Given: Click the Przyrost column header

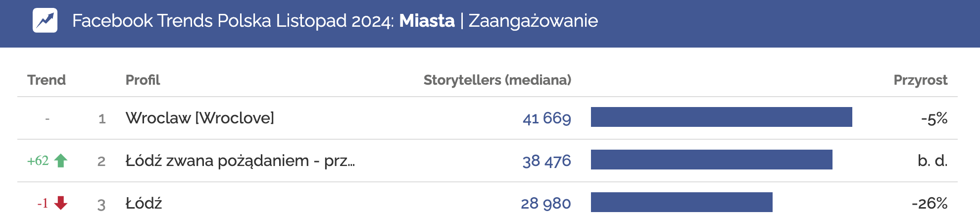Looking at the screenshot, I should 920,80.
